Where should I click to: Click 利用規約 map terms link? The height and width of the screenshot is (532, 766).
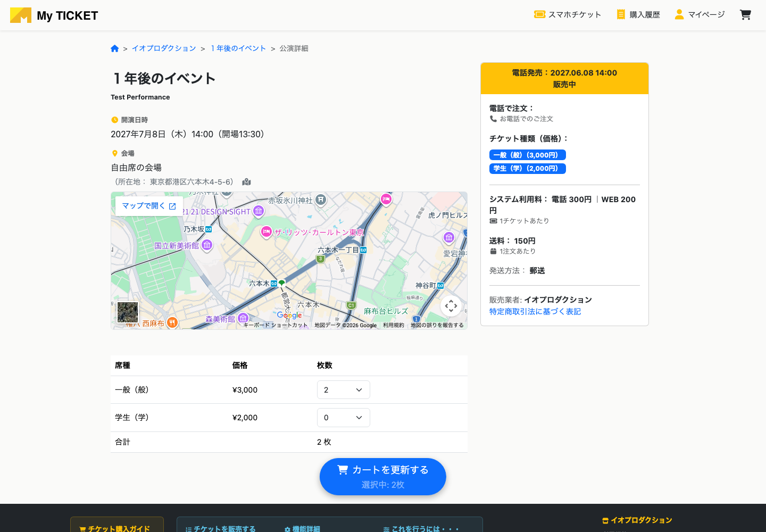tap(393, 325)
